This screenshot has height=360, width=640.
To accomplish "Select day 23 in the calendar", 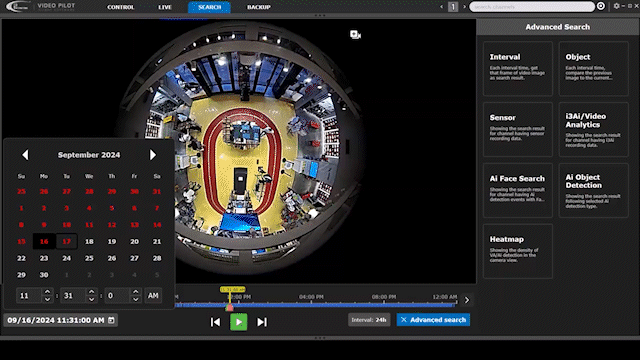I will (x=44, y=258).
